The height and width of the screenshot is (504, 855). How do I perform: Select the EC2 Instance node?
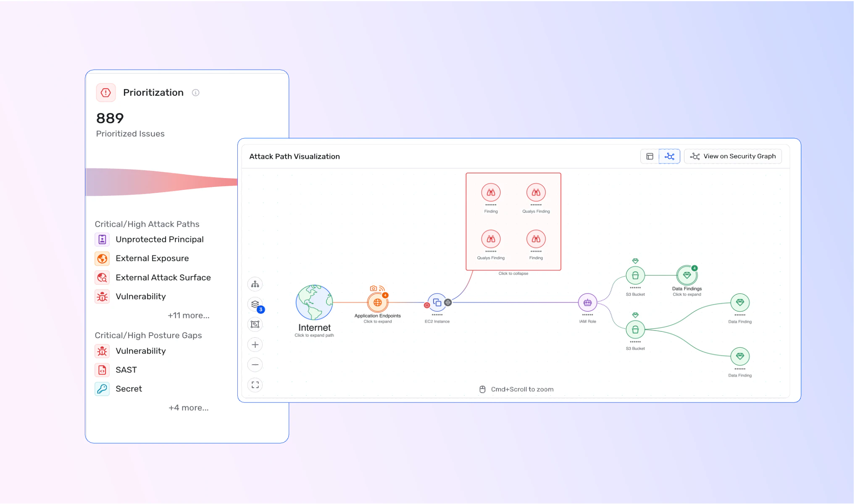[437, 302]
